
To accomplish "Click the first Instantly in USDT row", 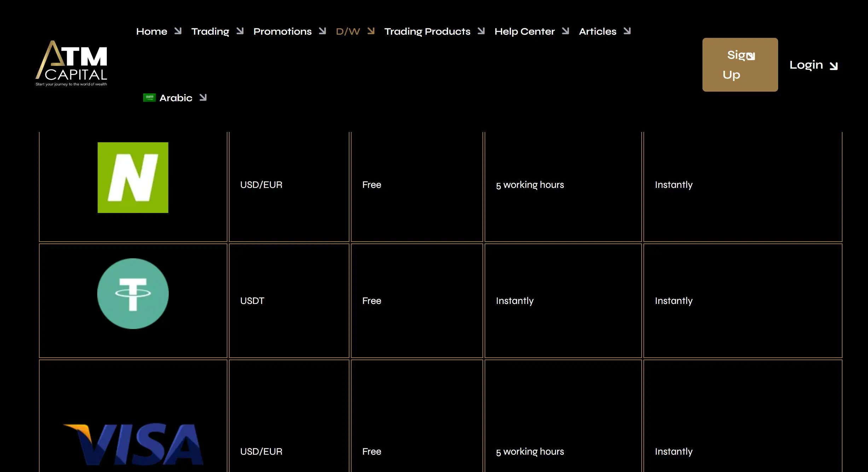I will (x=515, y=301).
